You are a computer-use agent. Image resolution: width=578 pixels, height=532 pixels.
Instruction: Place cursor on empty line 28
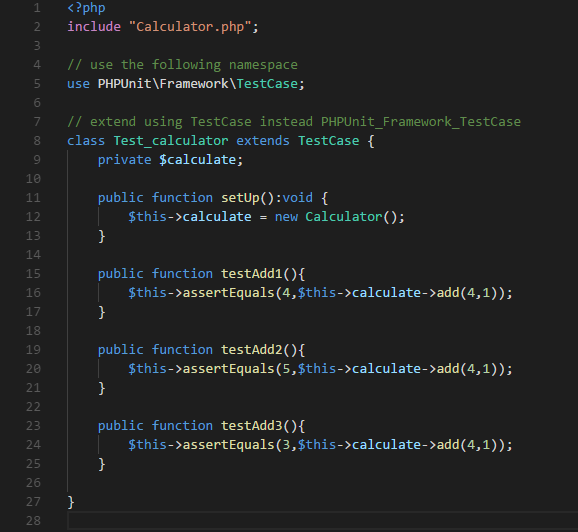tap(323, 521)
